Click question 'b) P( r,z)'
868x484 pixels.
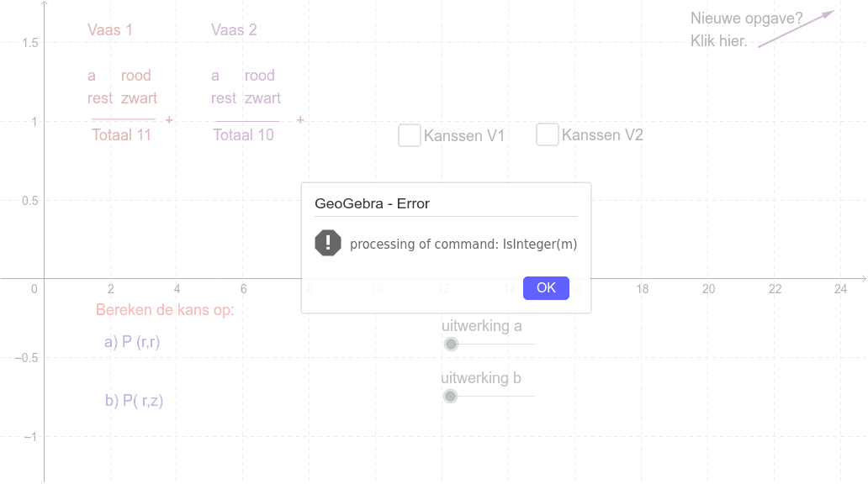[x=134, y=401]
